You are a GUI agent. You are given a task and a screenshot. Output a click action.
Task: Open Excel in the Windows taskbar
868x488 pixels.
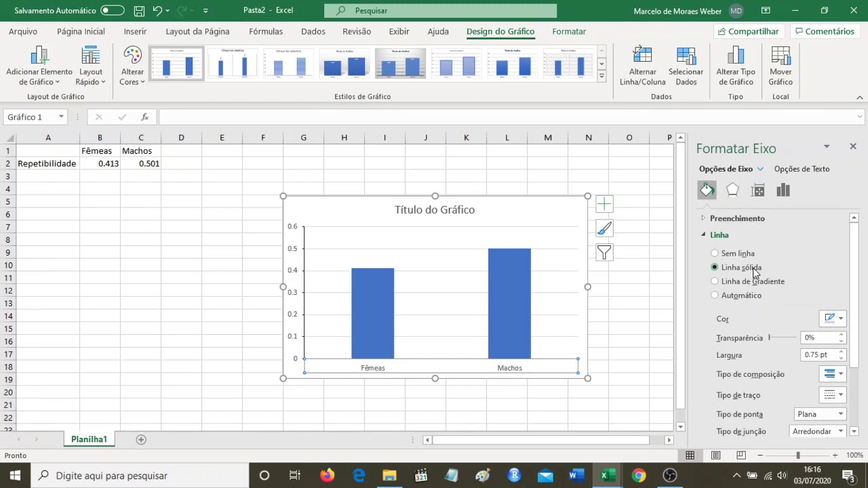point(607,475)
